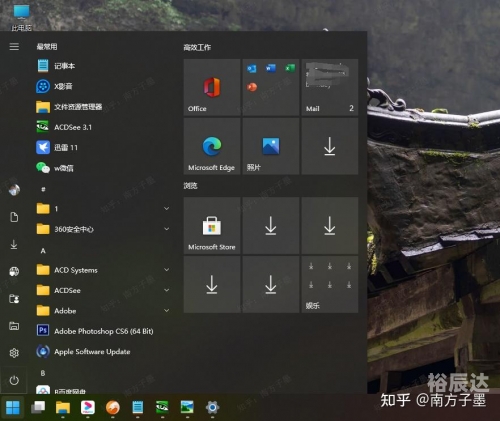
Task: Expand the ACD Systems folder
Action: [x=167, y=270]
